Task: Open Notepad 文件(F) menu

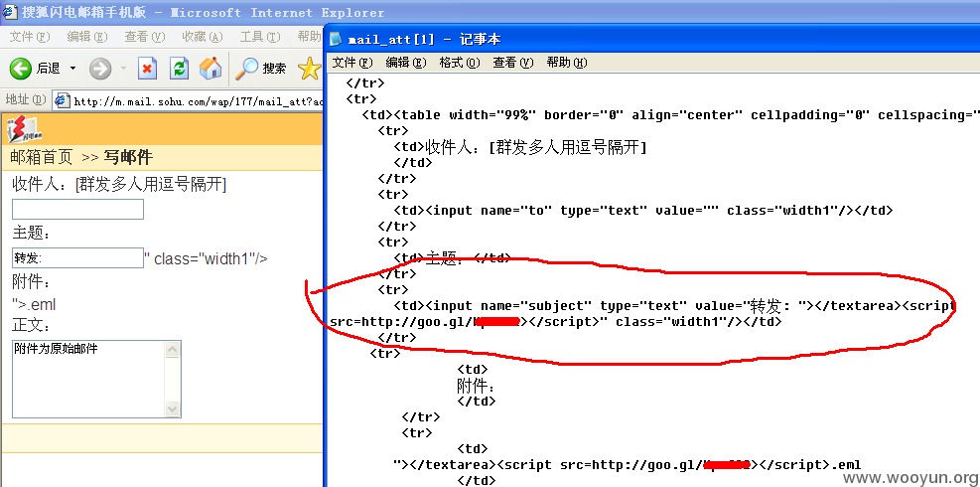Action: pos(351,63)
